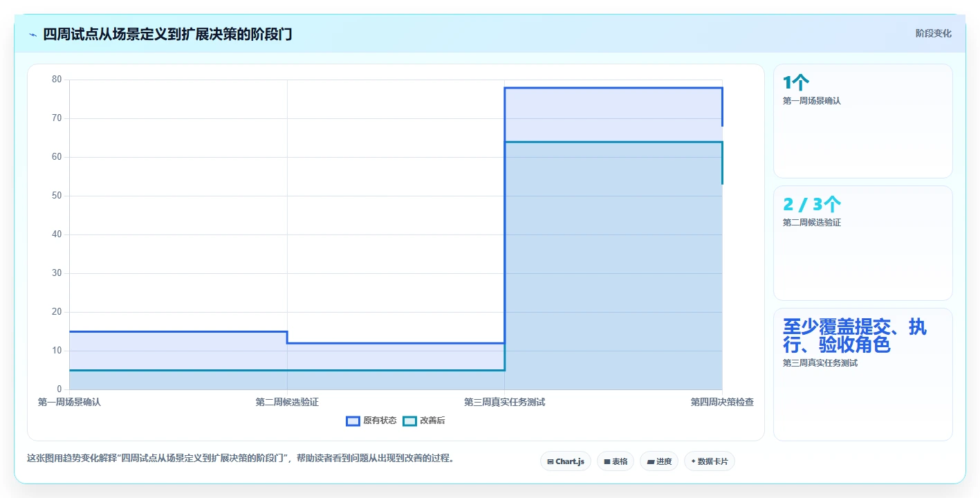The image size is (980, 498).
Task: Click y-axis value 70
Action: (57, 118)
